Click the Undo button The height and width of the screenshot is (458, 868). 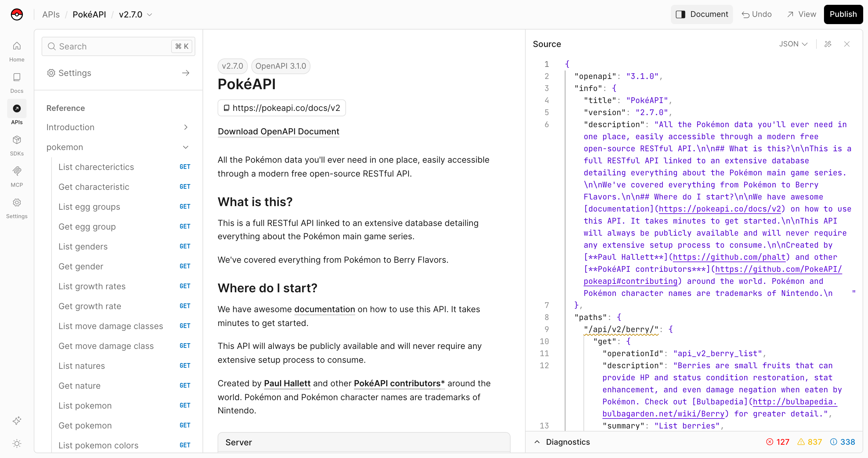pos(756,14)
